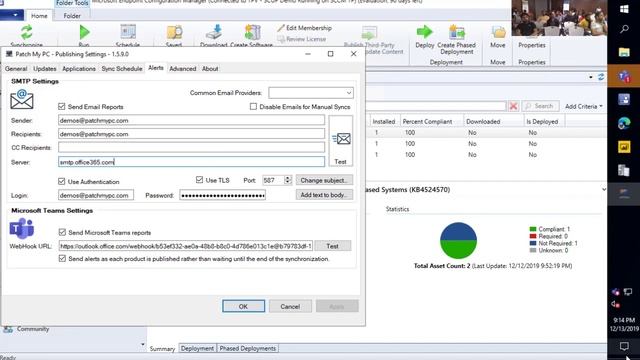The width and height of the screenshot is (640, 360).
Task: Click the volume icon in system tray
Action: (x=615, y=304)
